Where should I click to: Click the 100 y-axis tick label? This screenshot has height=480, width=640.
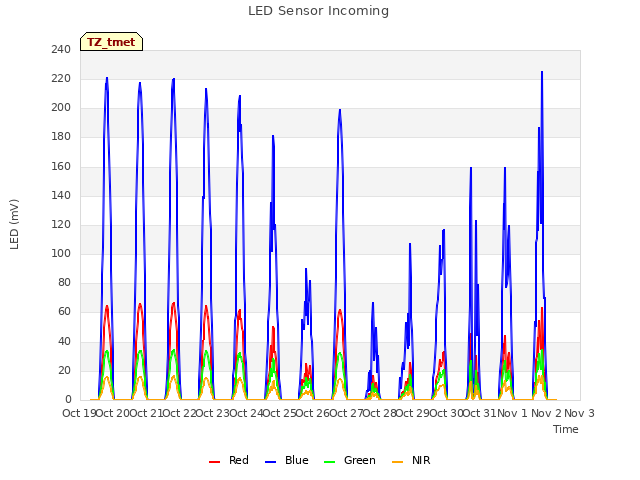(61, 253)
